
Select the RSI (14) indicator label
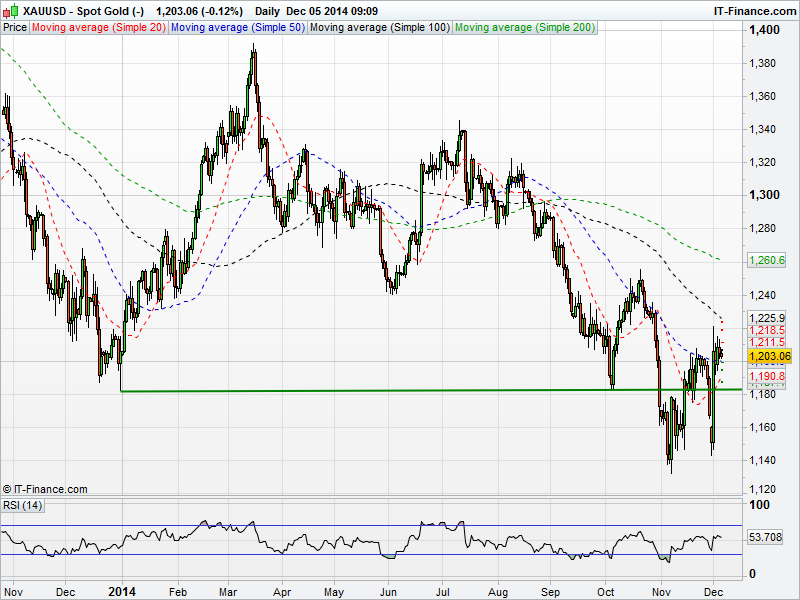(22, 505)
